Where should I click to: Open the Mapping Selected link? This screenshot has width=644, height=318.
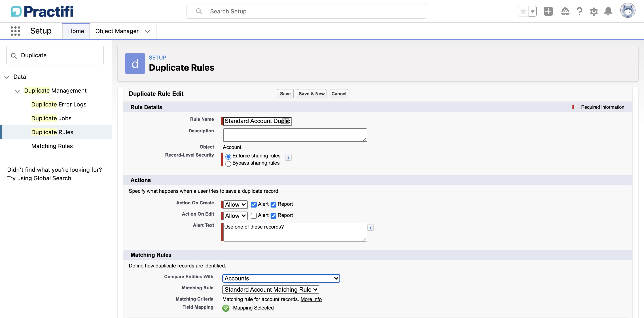click(x=253, y=308)
